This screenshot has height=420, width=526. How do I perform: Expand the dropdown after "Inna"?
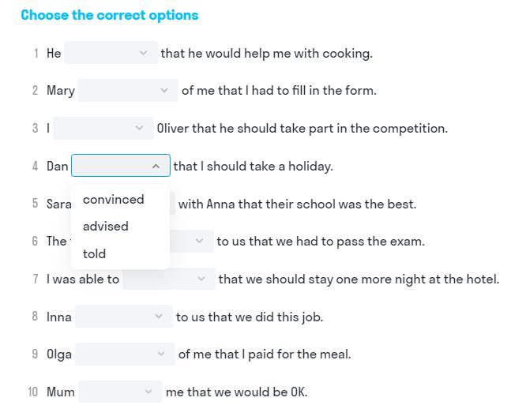pos(122,317)
